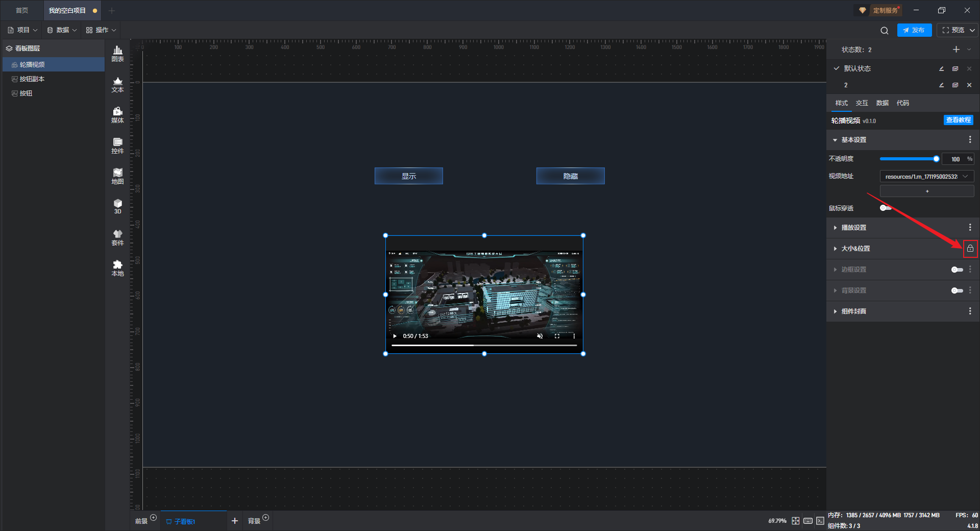Viewport: 980px width, 531px height.
Task: Play the video in the canvas
Action: 395,336
